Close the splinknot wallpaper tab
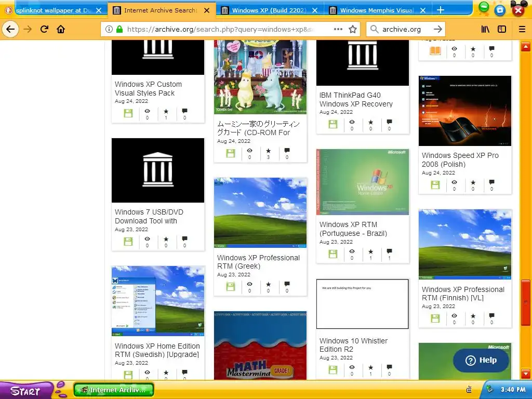The height and width of the screenshot is (399, 532). click(x=98, y=10)
